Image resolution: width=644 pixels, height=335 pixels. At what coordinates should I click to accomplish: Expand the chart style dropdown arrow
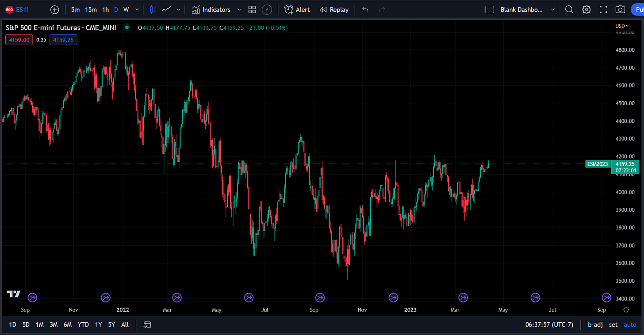pos(178,9)
